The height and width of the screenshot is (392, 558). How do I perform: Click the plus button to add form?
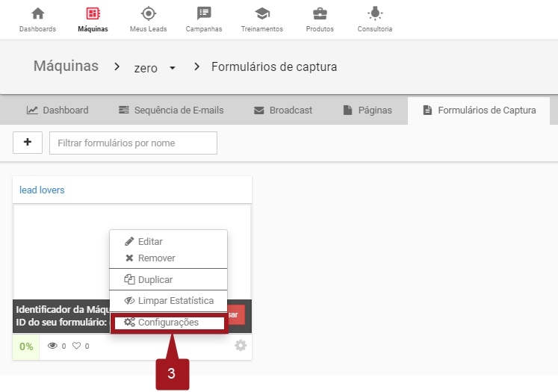(x=28, y=143)
